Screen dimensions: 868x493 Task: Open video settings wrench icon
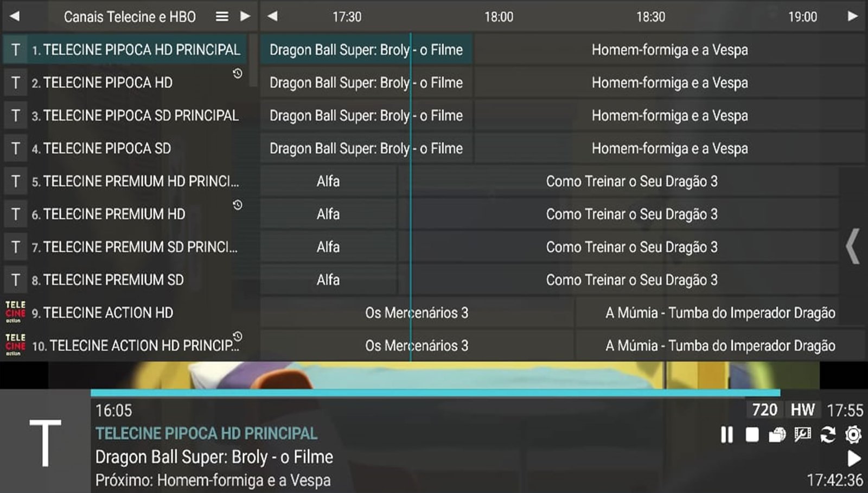pos(802,434)
